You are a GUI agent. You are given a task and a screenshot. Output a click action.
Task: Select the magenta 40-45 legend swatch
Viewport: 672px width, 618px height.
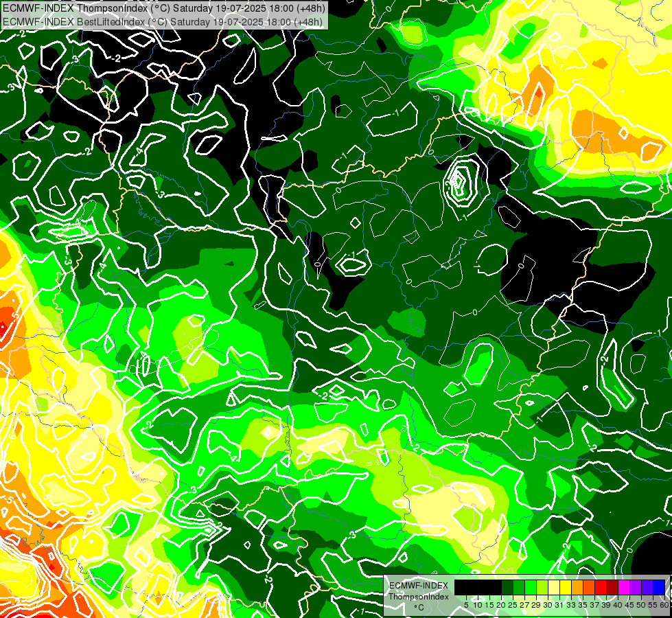click(624, 587)
